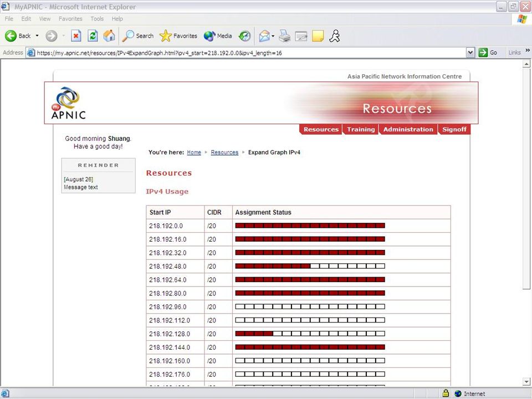
Task: Click the usage bar for 218.192.128.0
Action: [310, 334]
